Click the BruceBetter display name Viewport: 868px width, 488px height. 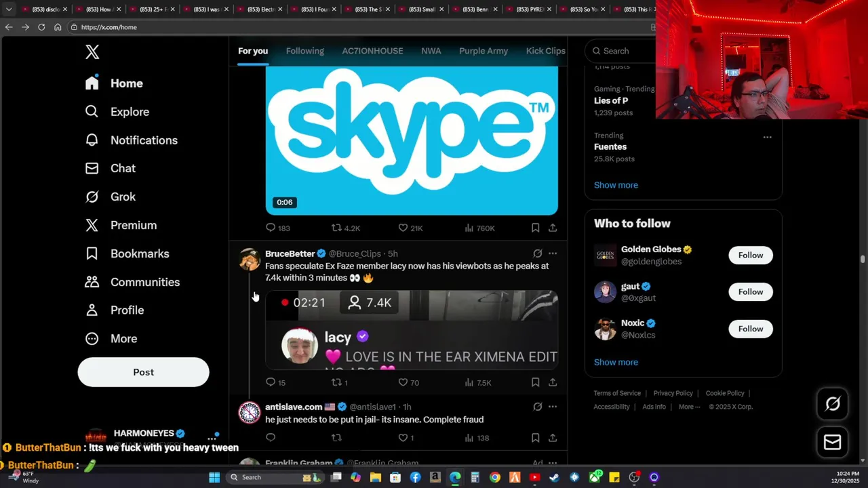290,253
